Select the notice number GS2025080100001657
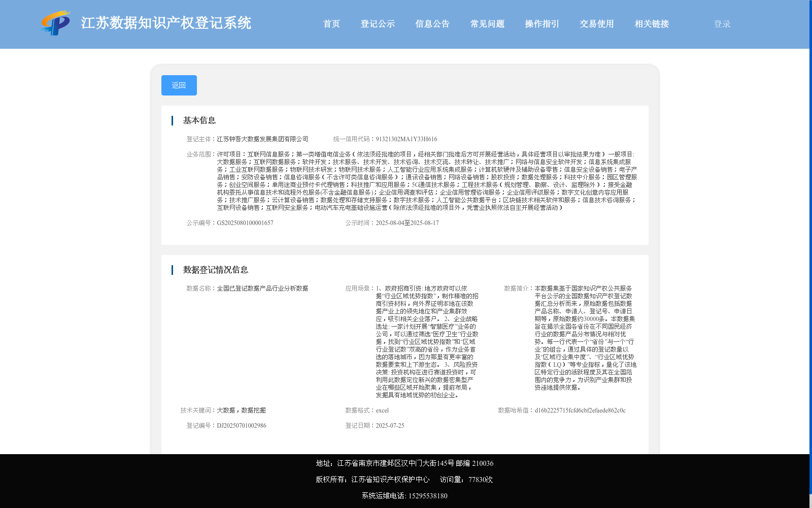812x508 pixels. pyautogui.click(x=245, y=223)
